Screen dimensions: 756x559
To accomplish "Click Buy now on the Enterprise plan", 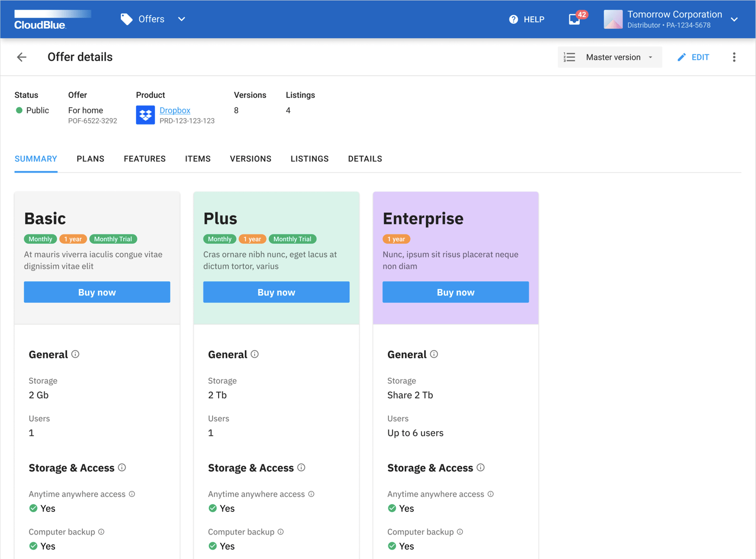I will (x=455, y=292).
